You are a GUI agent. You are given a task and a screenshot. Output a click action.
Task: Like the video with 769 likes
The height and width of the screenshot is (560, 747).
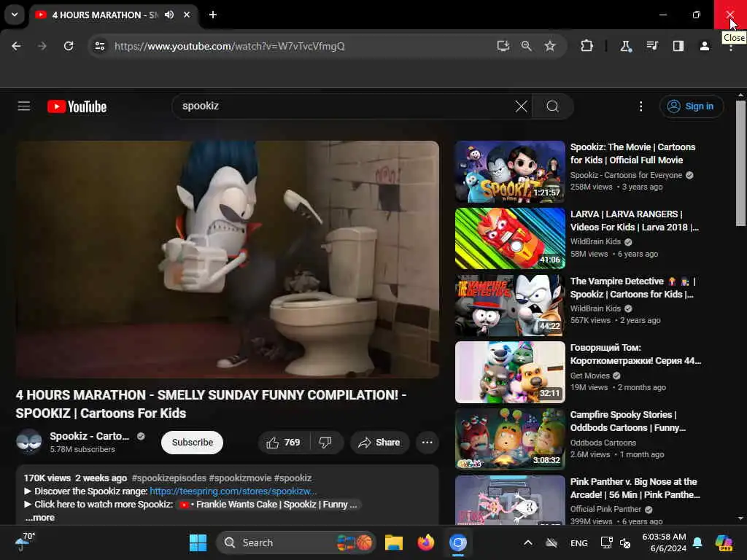(284, 443)
